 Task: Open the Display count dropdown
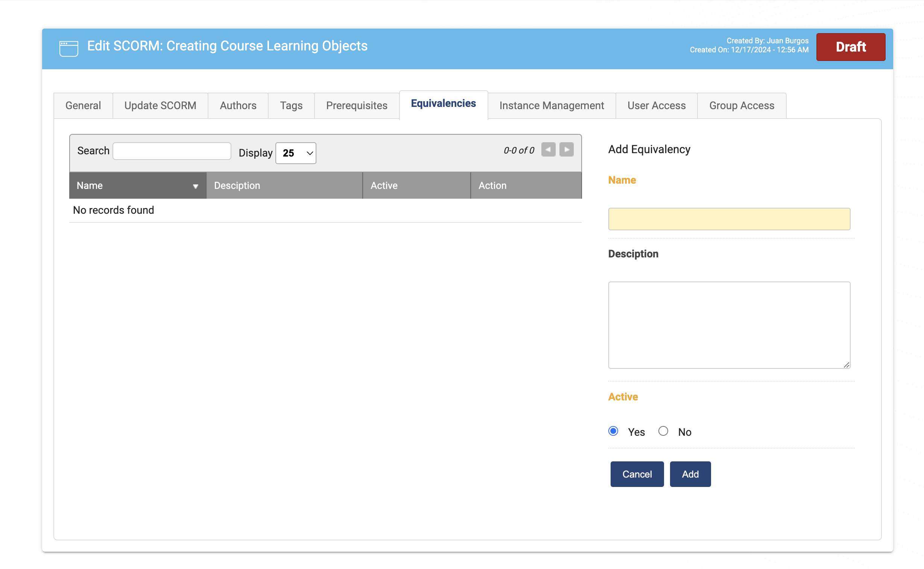tap(296, 153)
